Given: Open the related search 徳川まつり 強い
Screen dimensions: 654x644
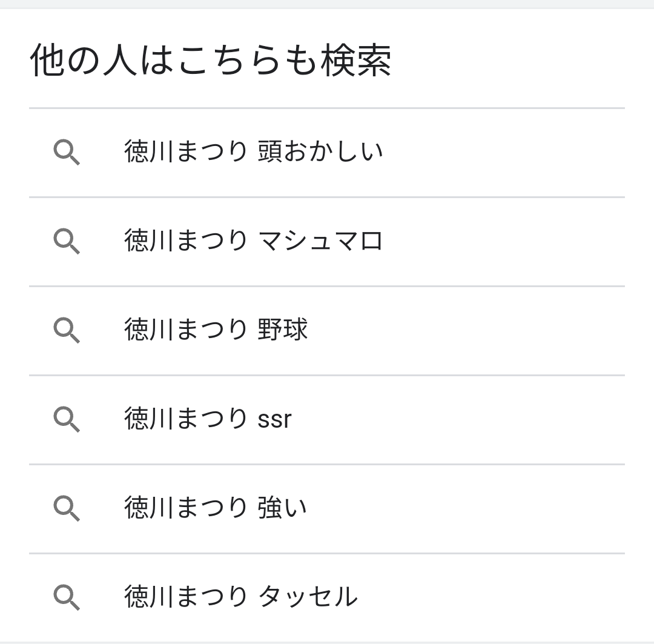Looking at the screenshot, I should 327,508.
